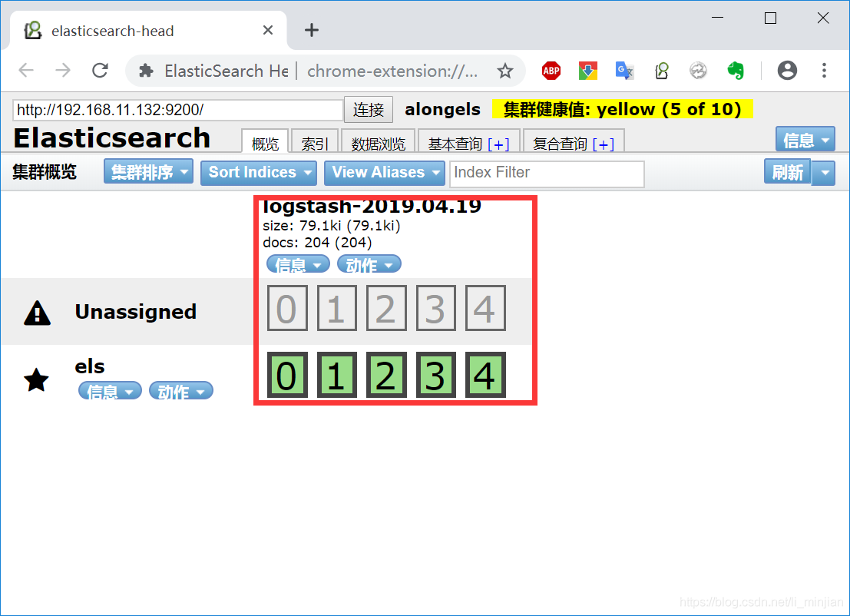The width and height of the screenshot is (850, 616).
Task: Click the logstash-2019.04.19 index name
Action: (372, 206)
